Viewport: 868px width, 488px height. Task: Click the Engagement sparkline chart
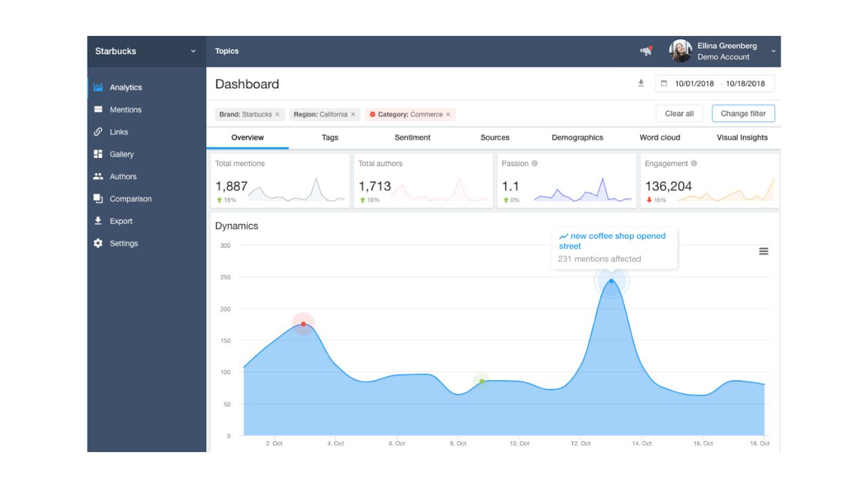tap(726, 190)
